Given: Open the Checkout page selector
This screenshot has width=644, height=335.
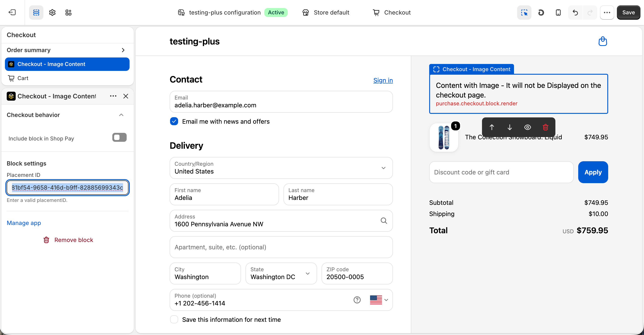Looking at the screenshot, I should tap(392, 13).
